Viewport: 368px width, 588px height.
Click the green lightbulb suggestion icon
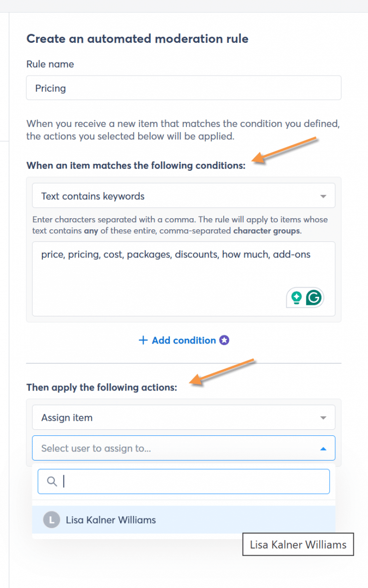tap(296, 298)
